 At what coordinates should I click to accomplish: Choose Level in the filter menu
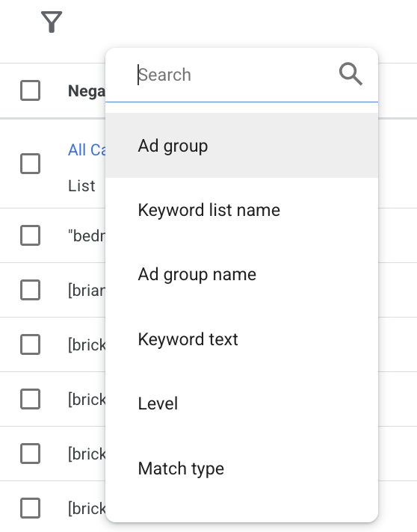pos(241,403)
